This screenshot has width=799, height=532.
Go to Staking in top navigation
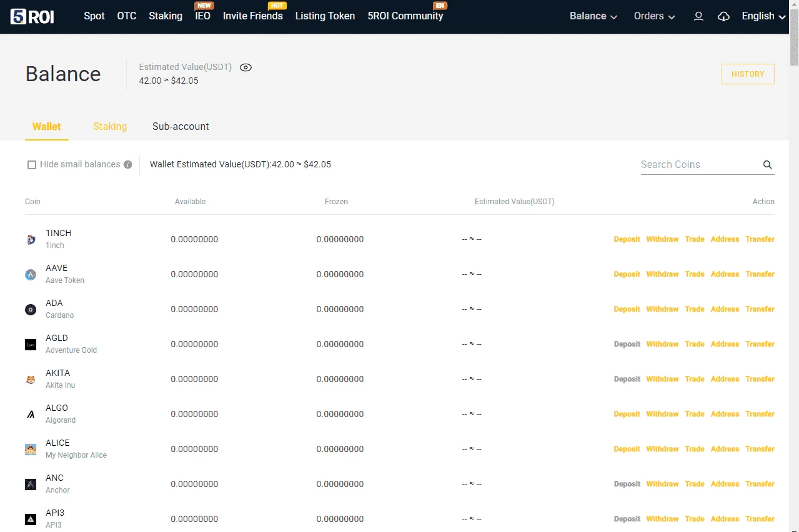point(166,16)
